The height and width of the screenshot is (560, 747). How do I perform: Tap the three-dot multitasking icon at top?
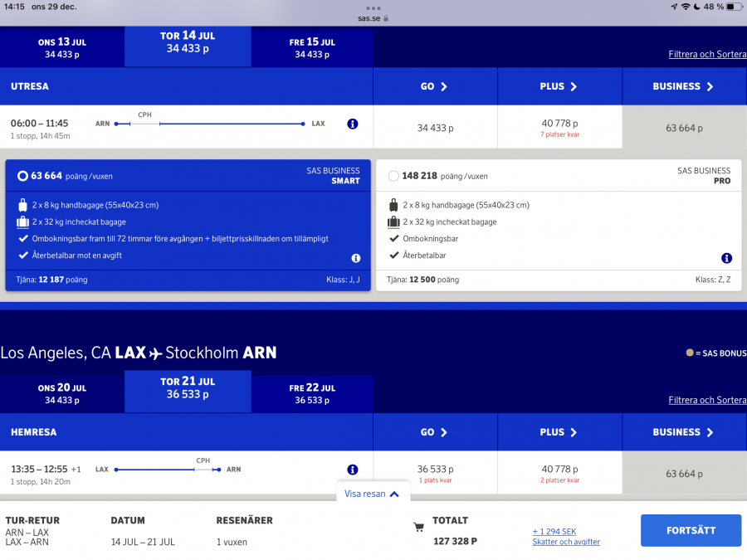(x=373, y=7)
